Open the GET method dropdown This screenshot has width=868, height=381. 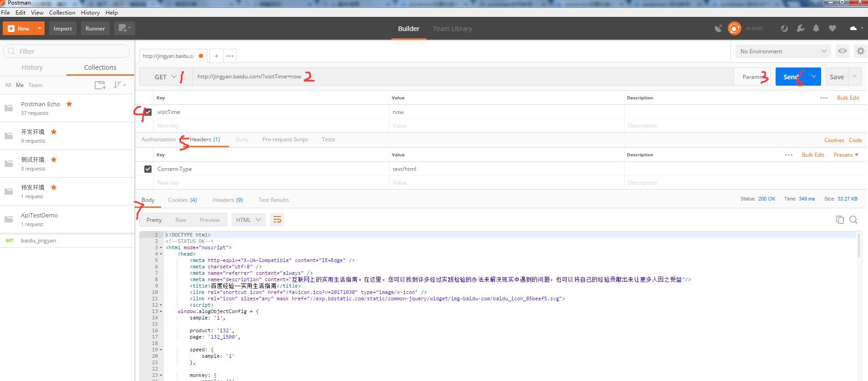click(165, 77)
